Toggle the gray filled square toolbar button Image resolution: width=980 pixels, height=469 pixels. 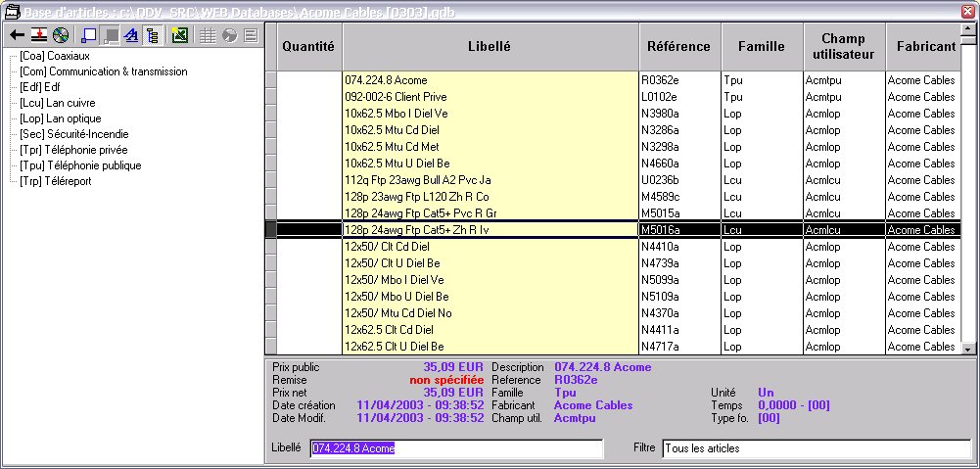[x=111, y=36]
